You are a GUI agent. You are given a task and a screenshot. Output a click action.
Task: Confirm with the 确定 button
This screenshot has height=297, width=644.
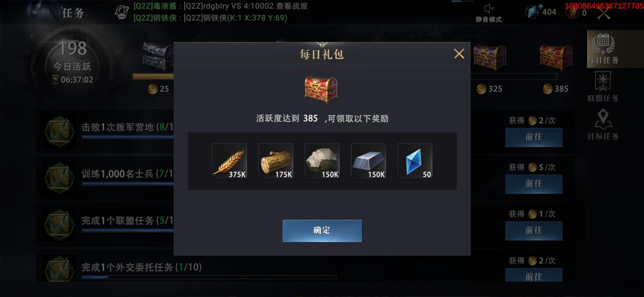pos(322,230)
